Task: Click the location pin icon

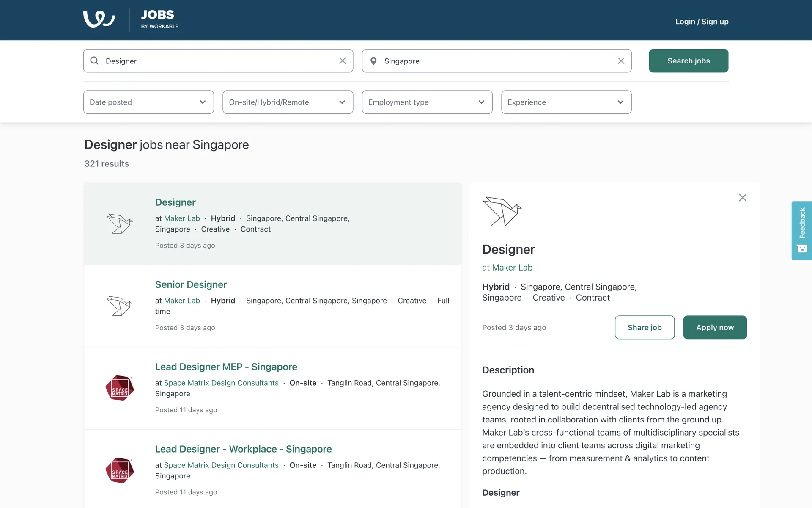Action: click(x=373, y=61)
